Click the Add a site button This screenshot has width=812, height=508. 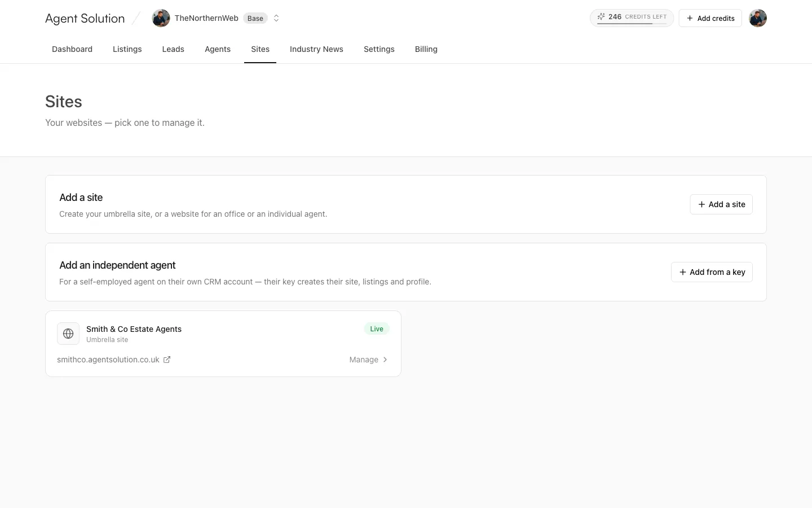click(x=721, y=204)
